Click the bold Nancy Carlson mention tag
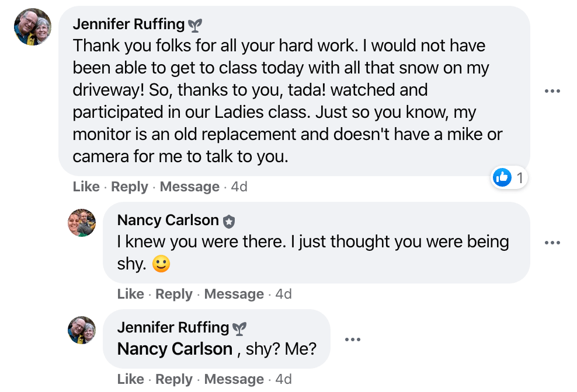This screenshot has width=577, height=392. click(175, 349)
